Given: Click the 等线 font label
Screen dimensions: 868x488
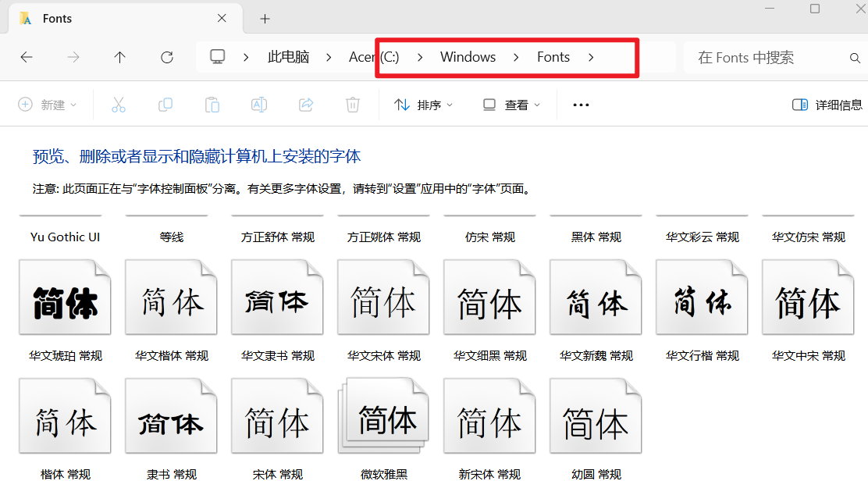Looking at the screenshot, I should coord(172,237).
